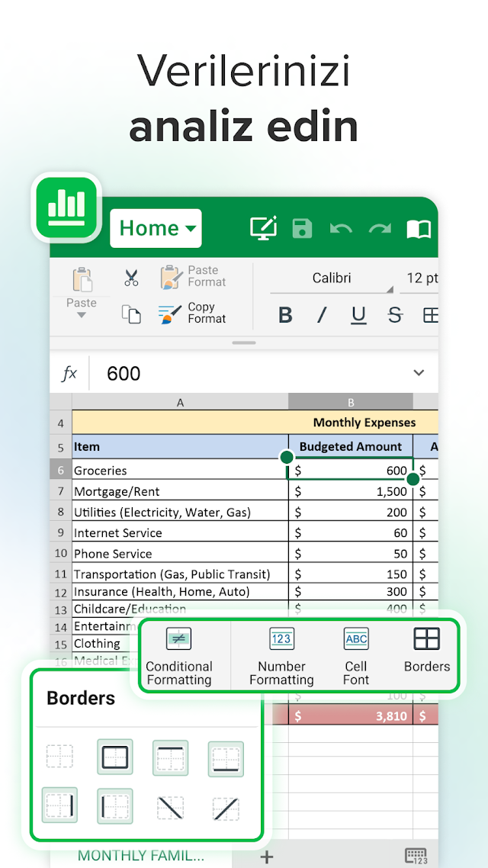Toggle Underline formatting
488x868 pixels.
(x=358, y=316)
